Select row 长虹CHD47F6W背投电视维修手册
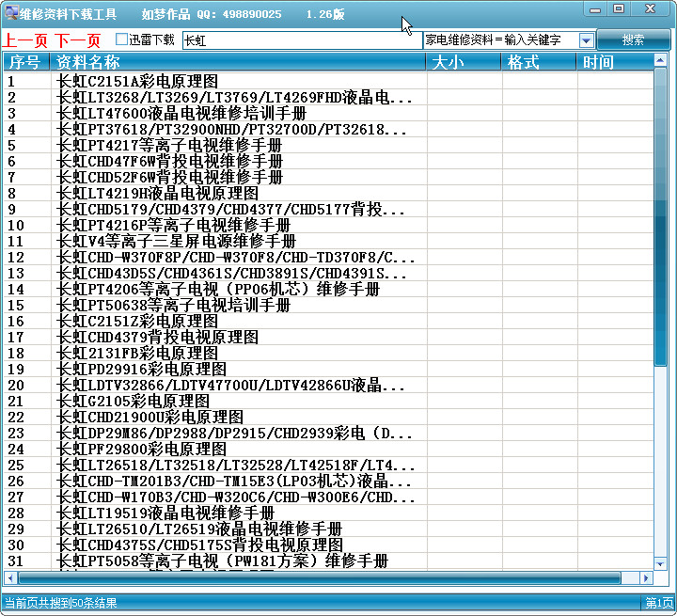The height and width of the screenshot is (616, 677). coord(328,161)
